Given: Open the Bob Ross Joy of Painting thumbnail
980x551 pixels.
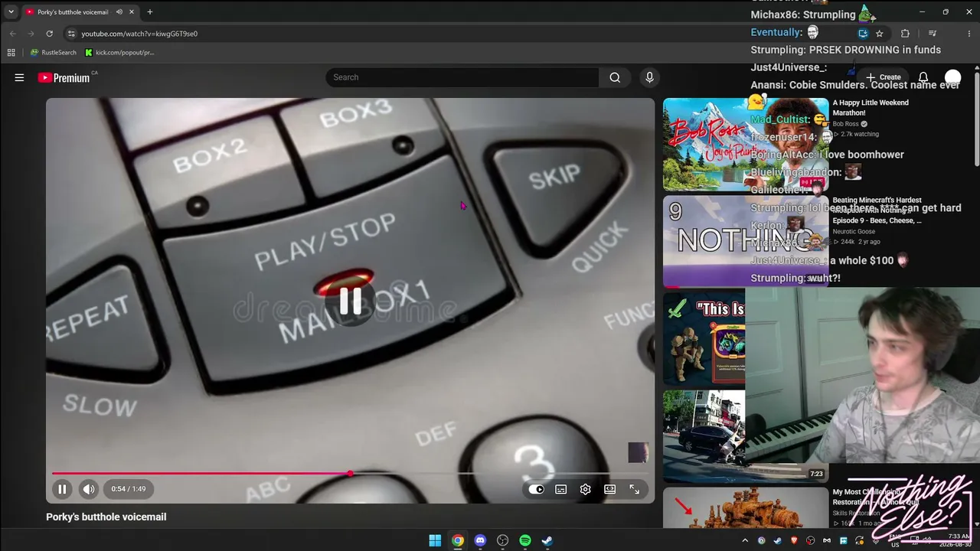Looking at the screenshot, I should point(746,145).
